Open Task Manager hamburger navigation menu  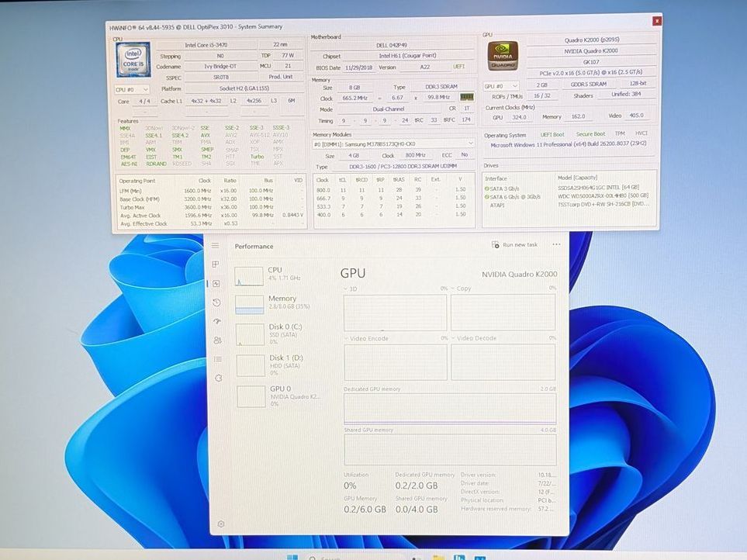click(x=216, y=246)
